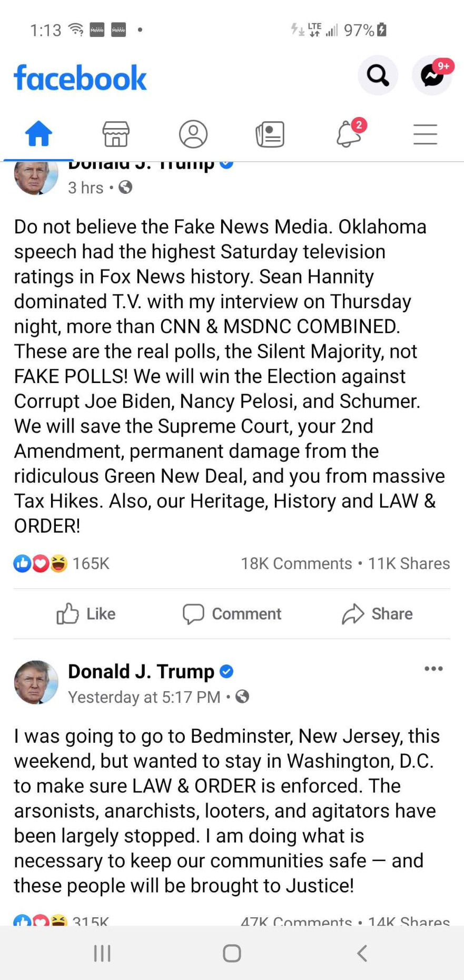This screenshot has height=980, width=464.
Task: Tap Donald J. Trump name on second post
Action: coord(141,671)
